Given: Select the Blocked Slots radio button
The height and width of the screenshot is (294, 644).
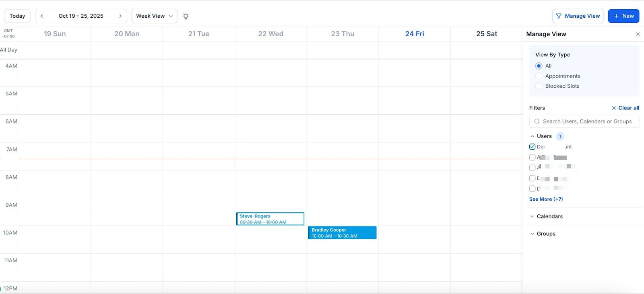Looking at the screenshot, I should [x=539, y=86].
